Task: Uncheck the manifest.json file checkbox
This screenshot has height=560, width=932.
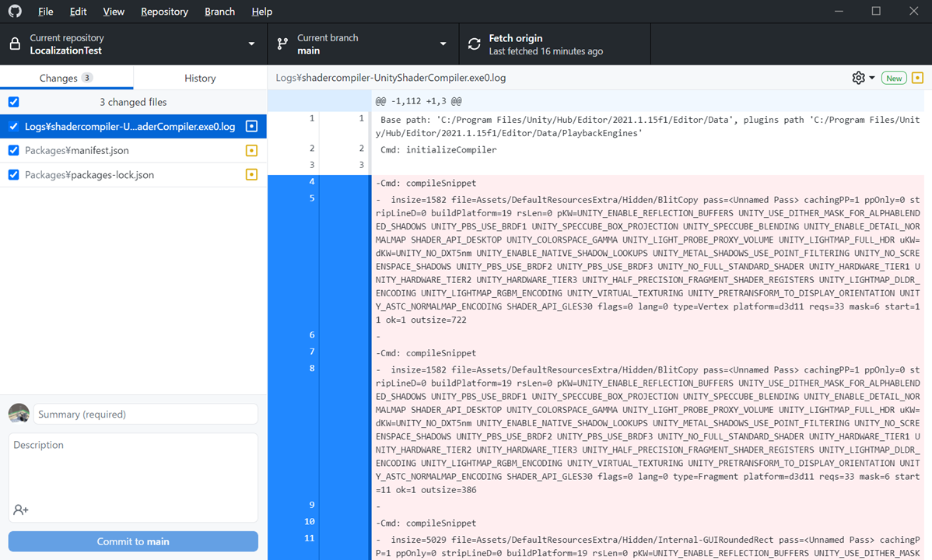Action: 13,151
